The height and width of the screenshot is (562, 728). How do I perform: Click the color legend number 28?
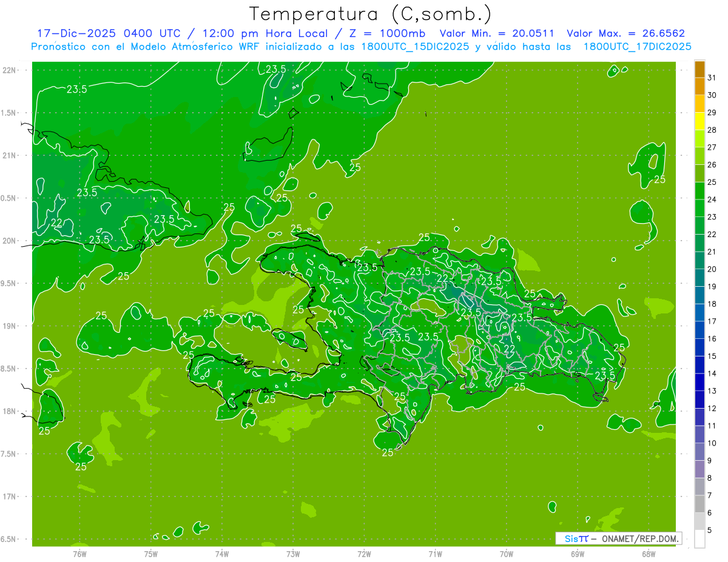712,130
